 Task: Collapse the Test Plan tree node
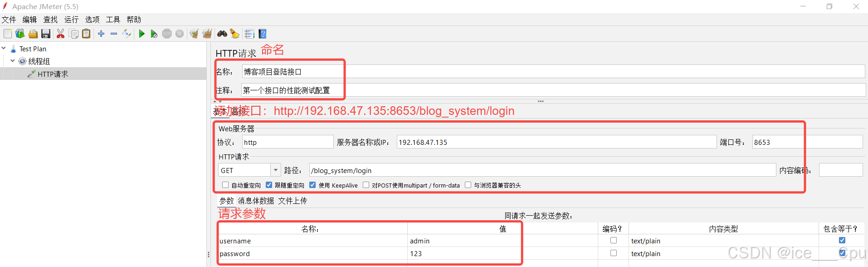[4, 48]
